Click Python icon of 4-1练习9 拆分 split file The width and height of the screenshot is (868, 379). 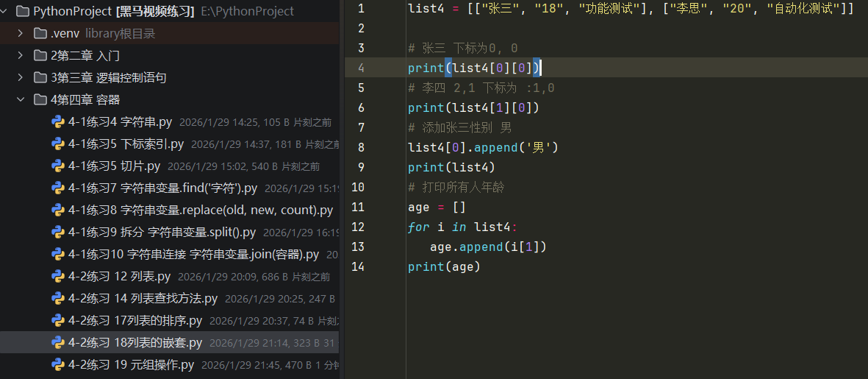point(58,232)
